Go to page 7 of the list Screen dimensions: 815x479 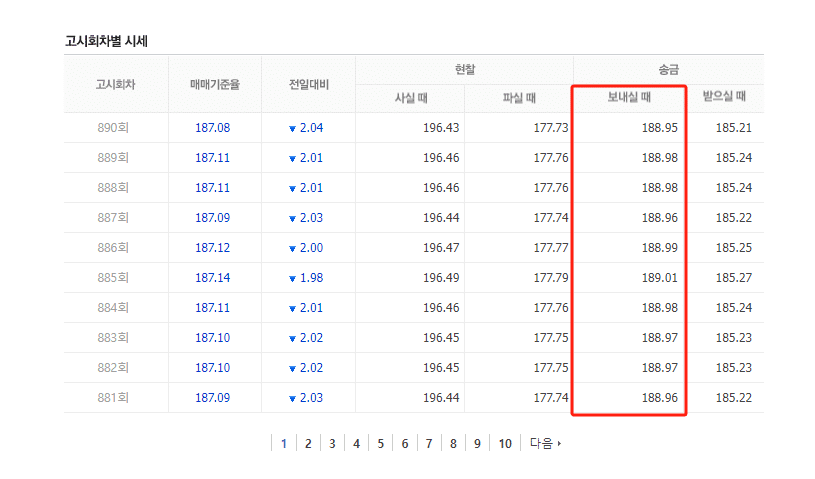[x=429, y=443]
